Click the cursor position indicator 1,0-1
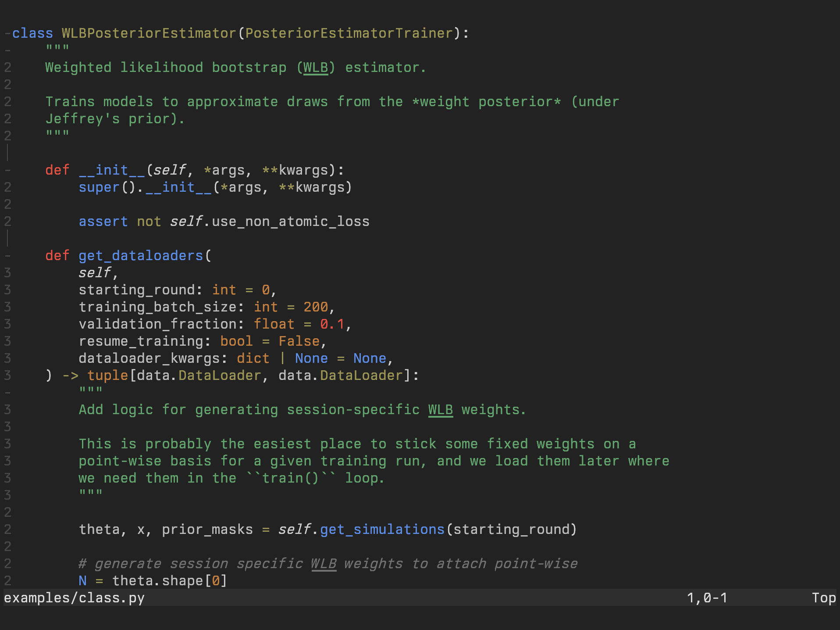This screenshot has width=840, height=630. [x=707, y=598]
